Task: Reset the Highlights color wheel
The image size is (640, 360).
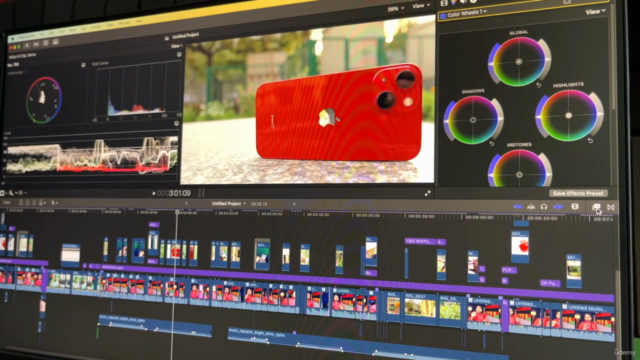Action: click(x=590, y=140)
